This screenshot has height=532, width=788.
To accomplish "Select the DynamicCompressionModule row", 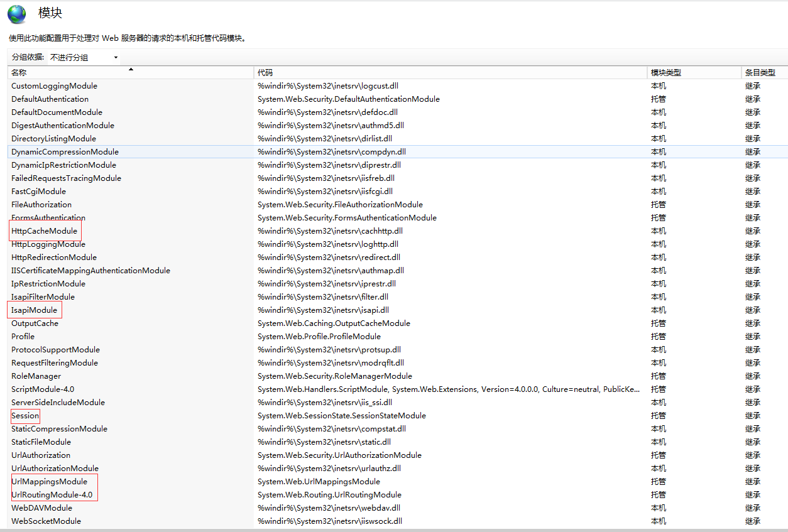I will [65, 151].
